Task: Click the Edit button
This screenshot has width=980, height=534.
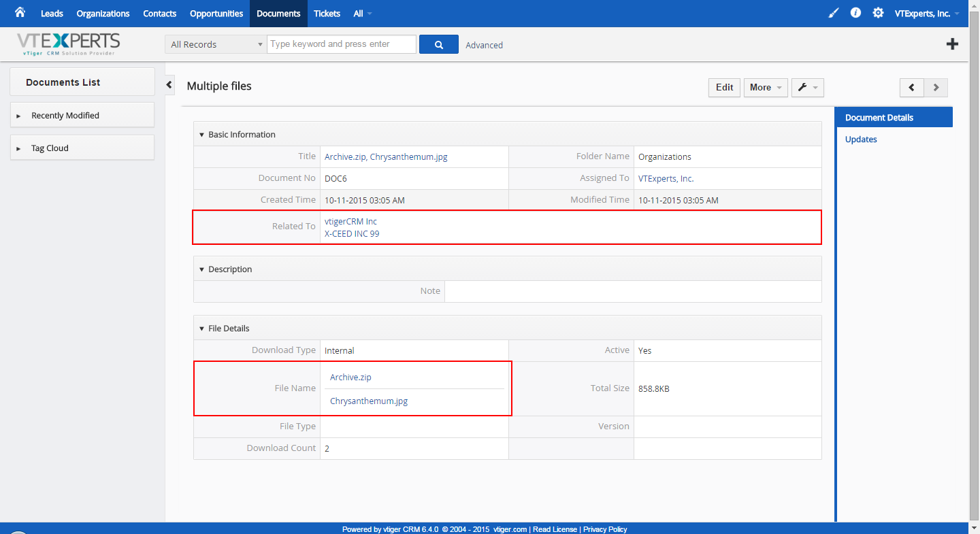Action: click(x=725, y=87)
